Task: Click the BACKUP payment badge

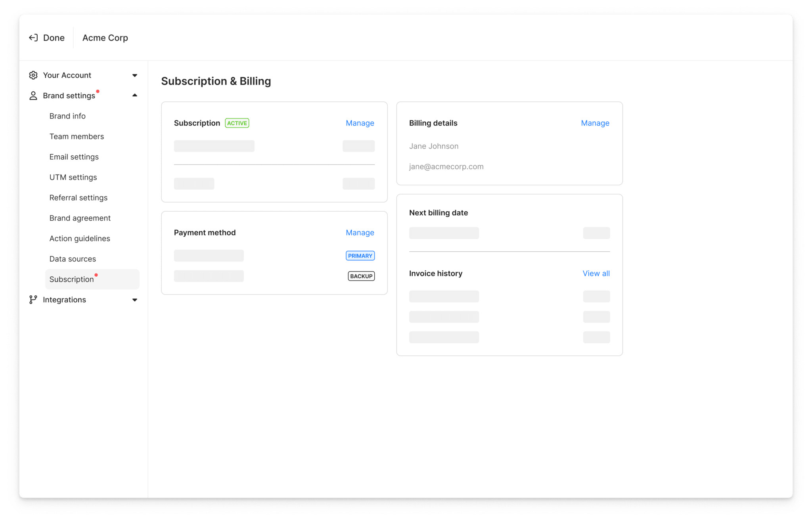Action: (x=361, y=276)
